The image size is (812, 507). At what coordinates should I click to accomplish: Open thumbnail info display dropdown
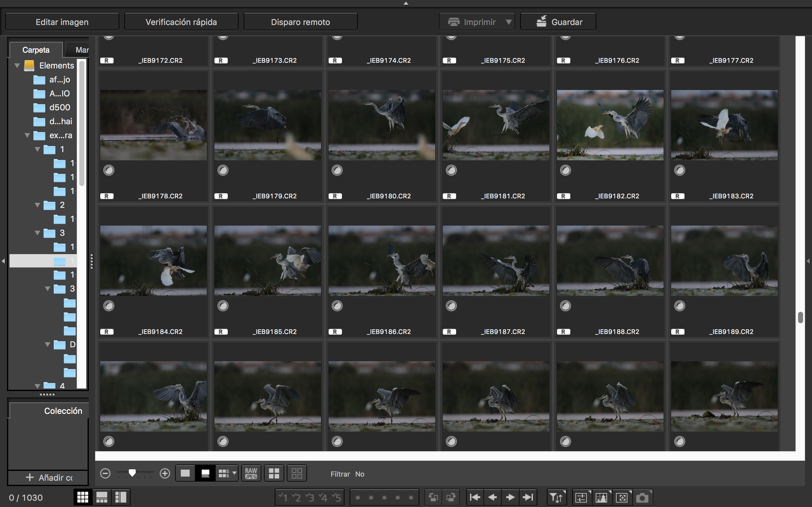pos(234,473)
